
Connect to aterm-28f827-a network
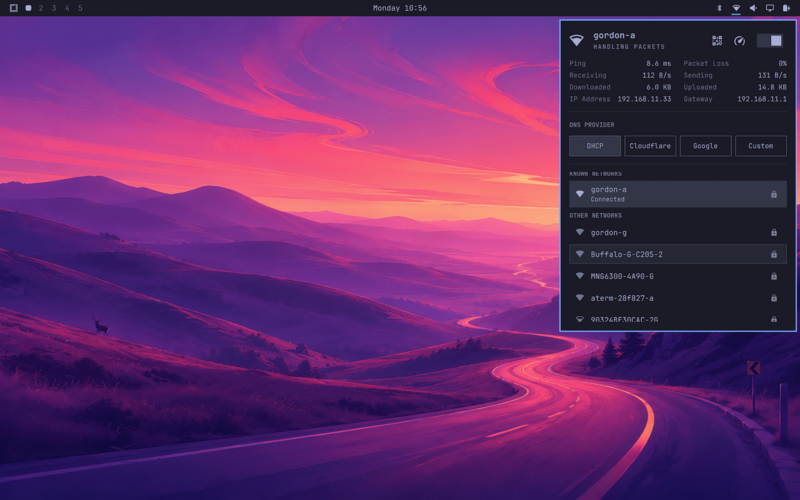coord(678,298)
